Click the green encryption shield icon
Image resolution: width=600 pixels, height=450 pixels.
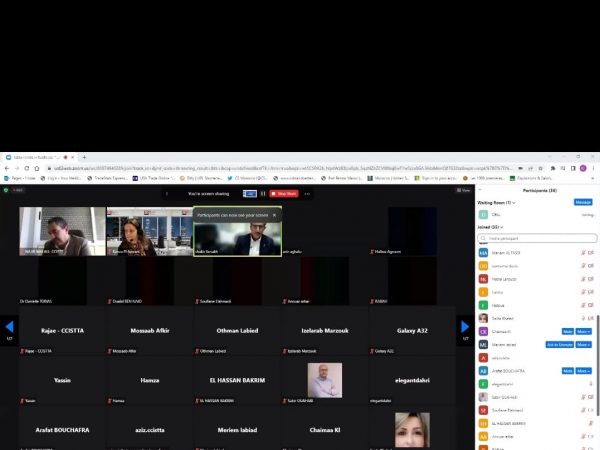click(x=6, y=190)
